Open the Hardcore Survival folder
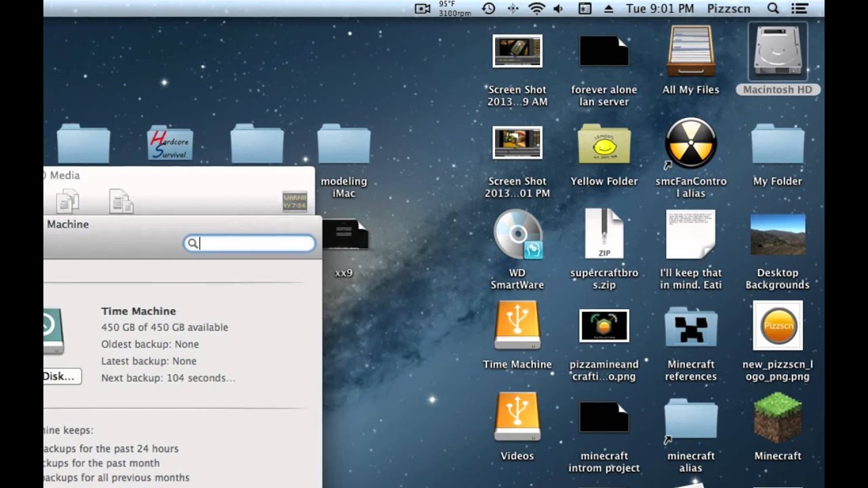Image resolution: width=868 pixels, height=488 pixels. (170, 144)
